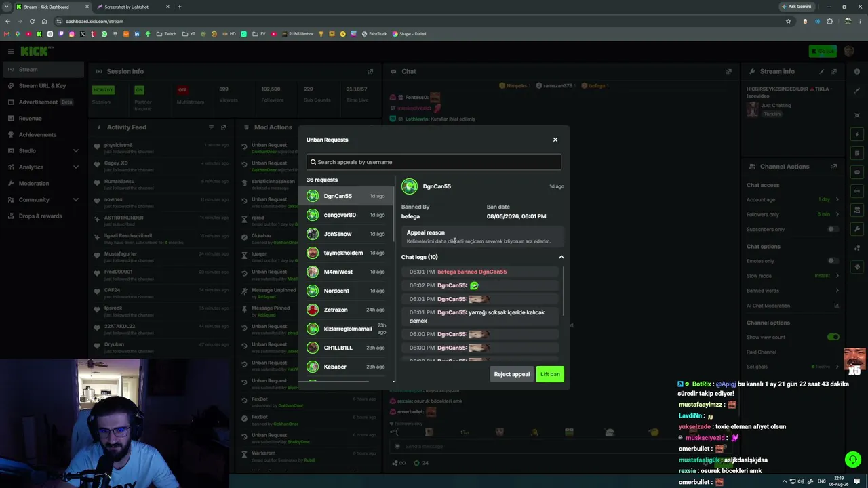Open AI Chat Moderation link
Image resolution: width=868 pixels, height=488 pixels.
tap(793, 306)
